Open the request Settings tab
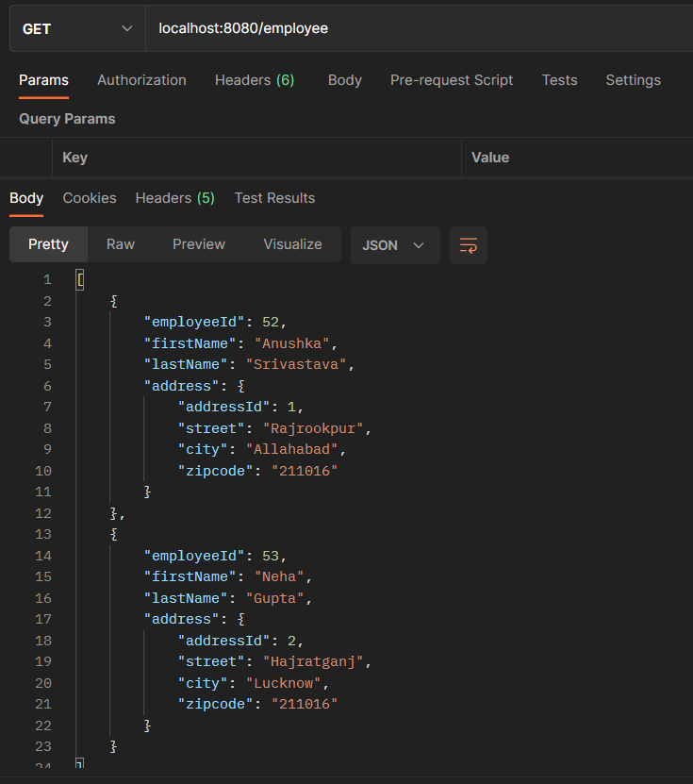Screen dimensions: 693x784 pyautogui.click(x=633, y=80)
